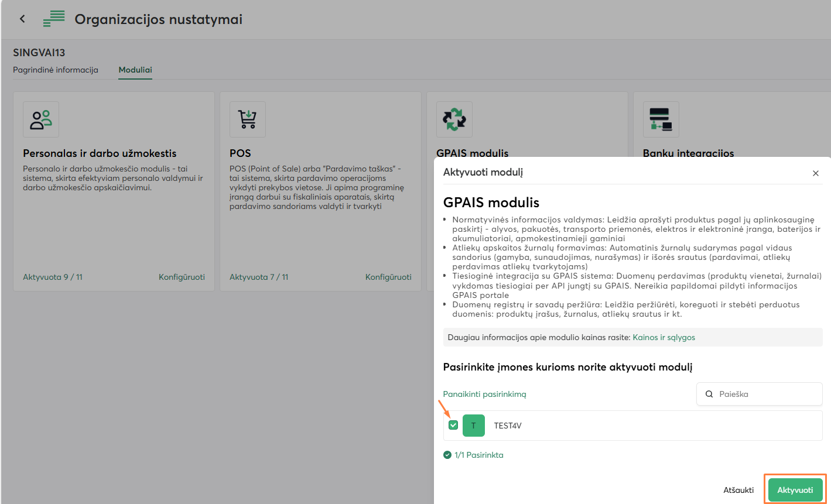831x504 pixels.
Task: Click Konfigūruoti under POS module
Action: pos(388,277)
